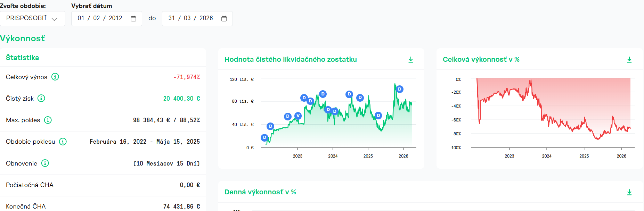Click the D marker near 2026 peak
The height and width of the screenshot is (211, 644).
tap(400, 89)
